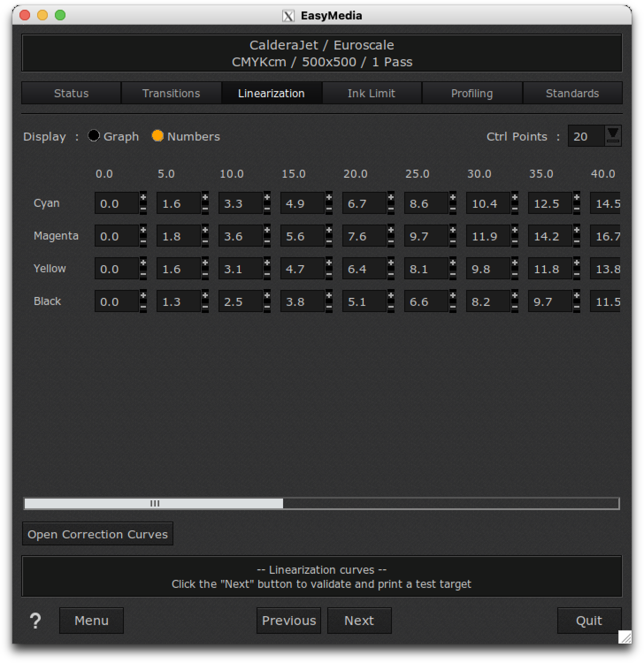Click the green zoom window button
The image size is (644, 663).
click(x=60, y=15)
